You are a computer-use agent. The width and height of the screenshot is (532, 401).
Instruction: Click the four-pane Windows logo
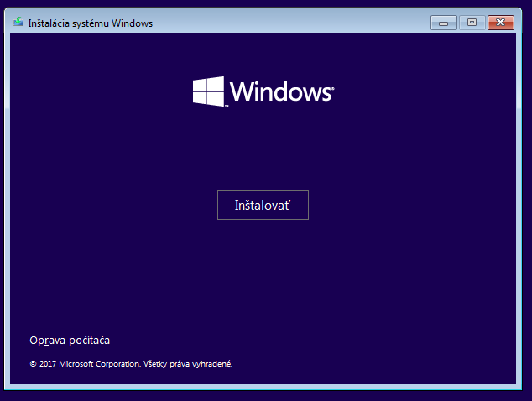point(209,91)
